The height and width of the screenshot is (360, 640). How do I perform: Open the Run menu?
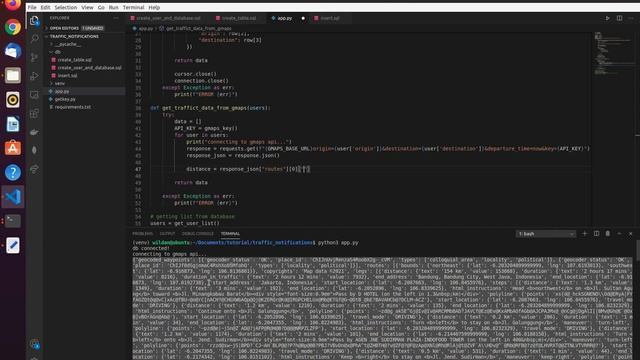click(x=113, y=7)
